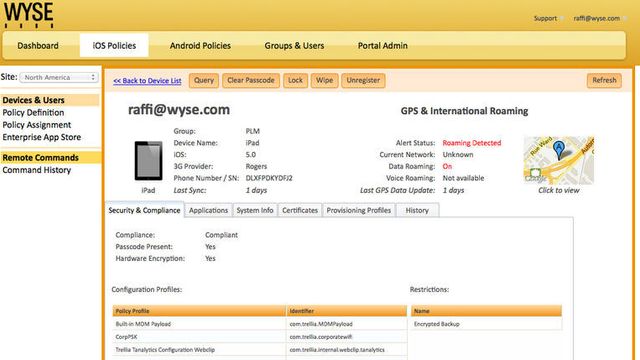640x360 pixels.
Task: Click the 3G Provider value Rogers
Action: [256, 167]
